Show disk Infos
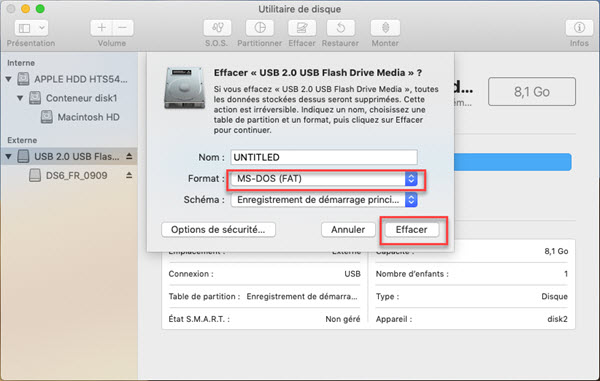This screenshot has height=381, width=600. (x=579, y=28)
